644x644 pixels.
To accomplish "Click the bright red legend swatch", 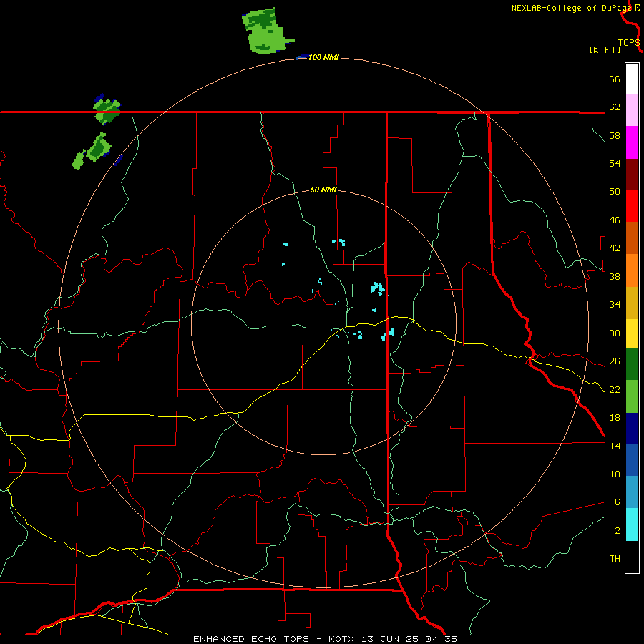I will click(632, 206).
